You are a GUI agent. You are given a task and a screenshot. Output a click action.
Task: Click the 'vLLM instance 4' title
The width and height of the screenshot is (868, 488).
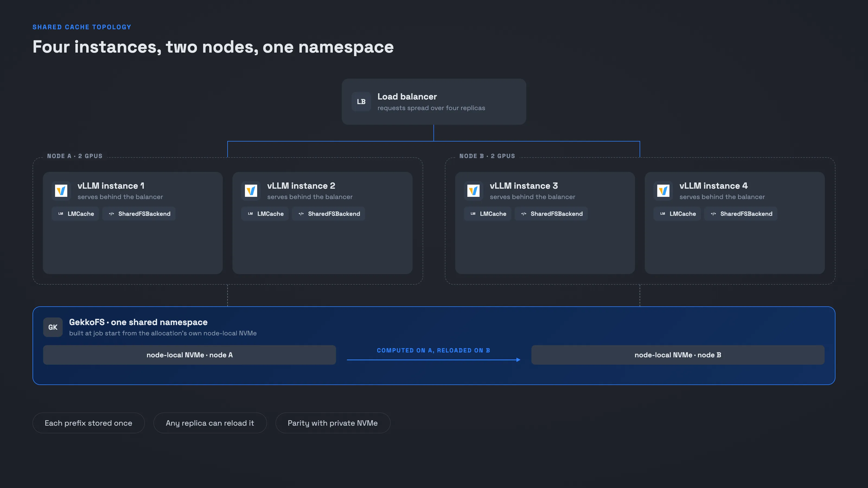714,186
